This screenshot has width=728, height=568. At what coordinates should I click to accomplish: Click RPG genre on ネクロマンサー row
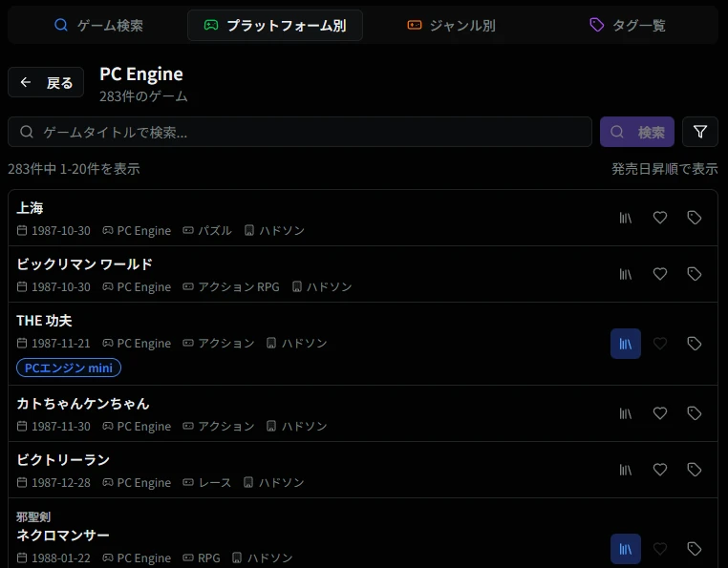pos(209,558)
